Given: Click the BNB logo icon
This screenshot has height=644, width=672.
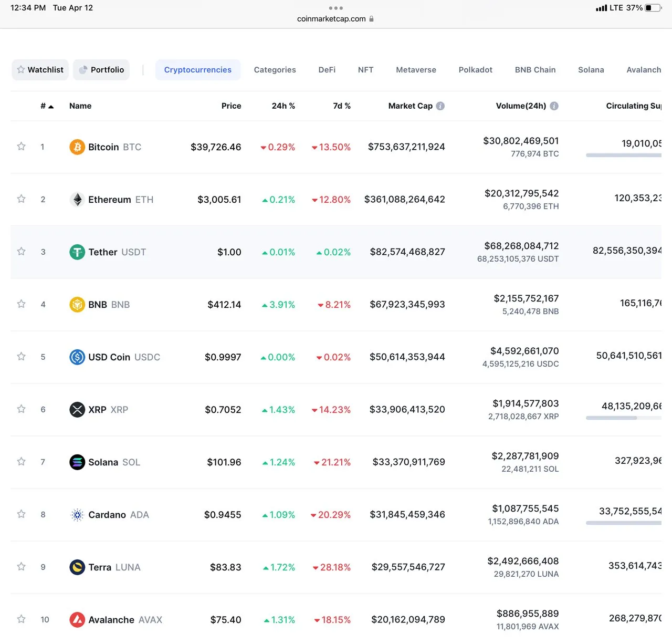Looking at the screenshot, I should [x=77, y=305].
